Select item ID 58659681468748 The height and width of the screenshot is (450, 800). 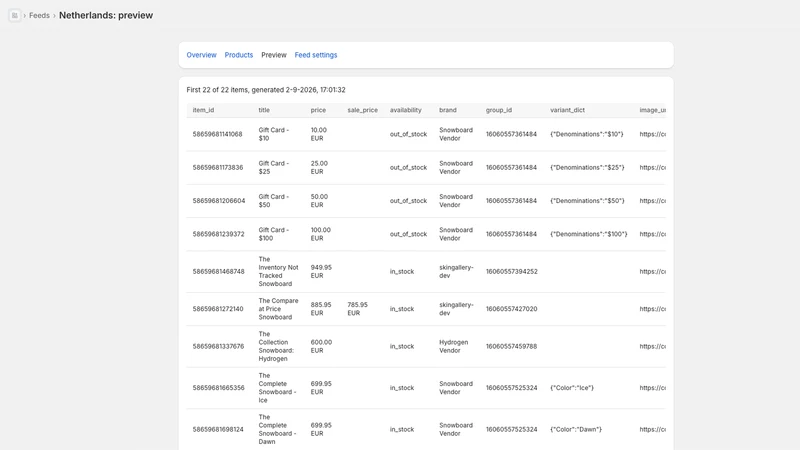click(218, 271)
